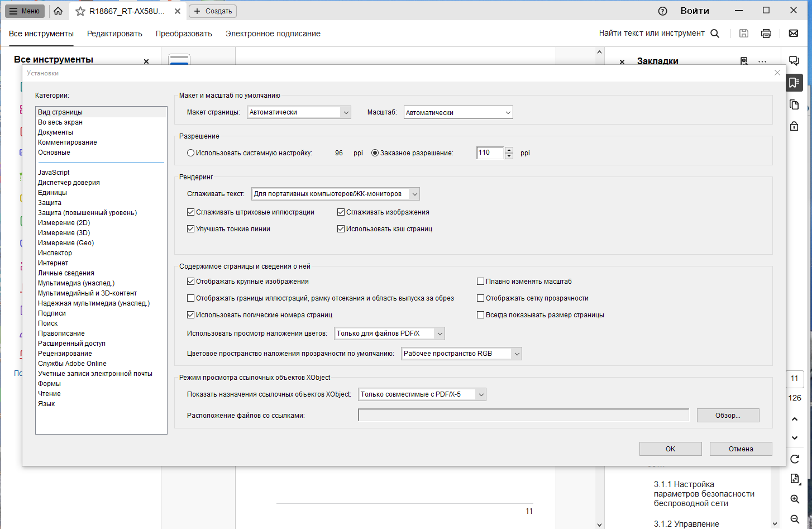Open Использовать просмотр наложения цветов dropdown
This screenshot has width=812, height=529.
click(x=390, y=333)
